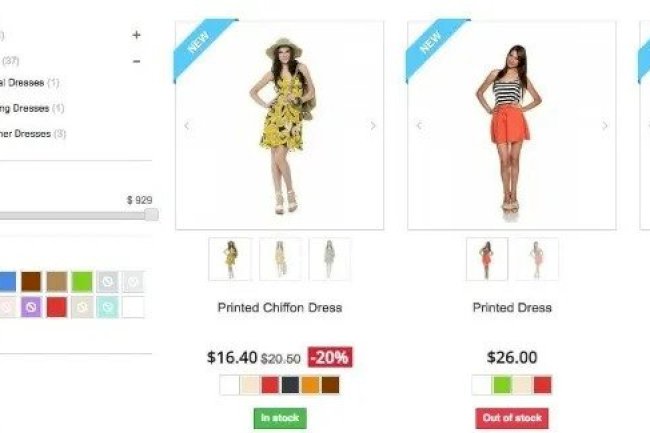Show next image of Printed Dress

coord(605,126)
